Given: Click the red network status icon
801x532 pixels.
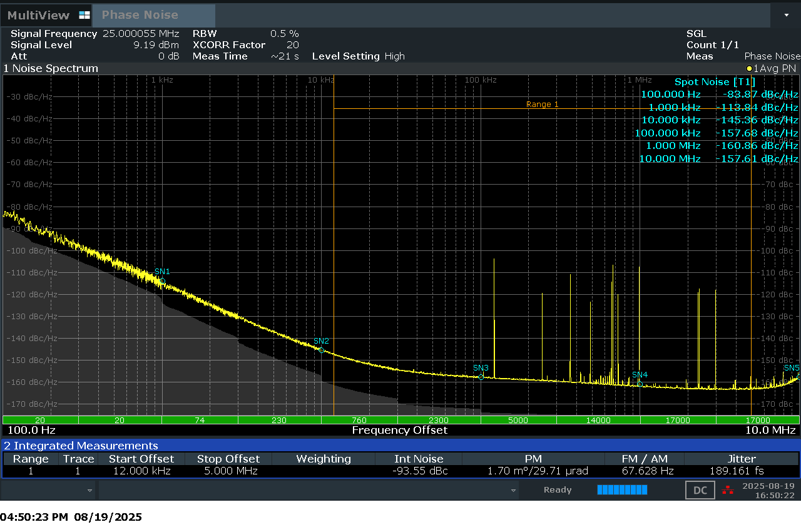Looking at the screenshot, I should [x=728, y=490].
